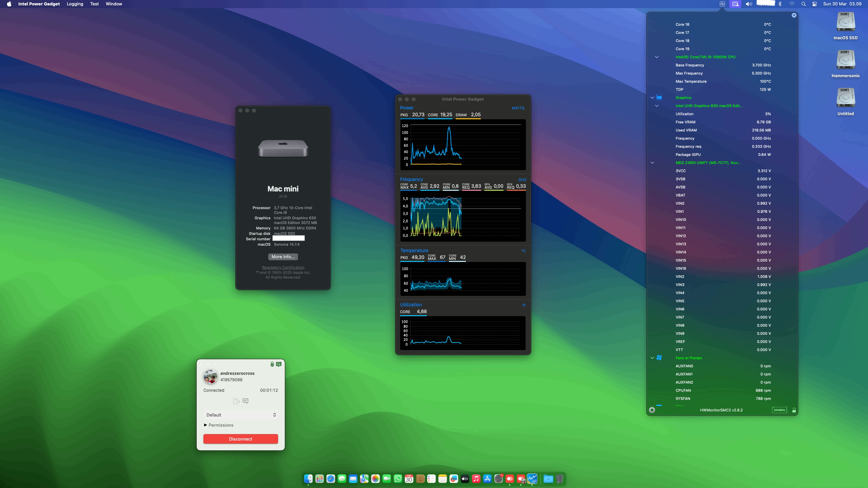Click the Bluetooth icon in the menu bar
The height and width of the screenshot is (488, 868).
point(780,4)
